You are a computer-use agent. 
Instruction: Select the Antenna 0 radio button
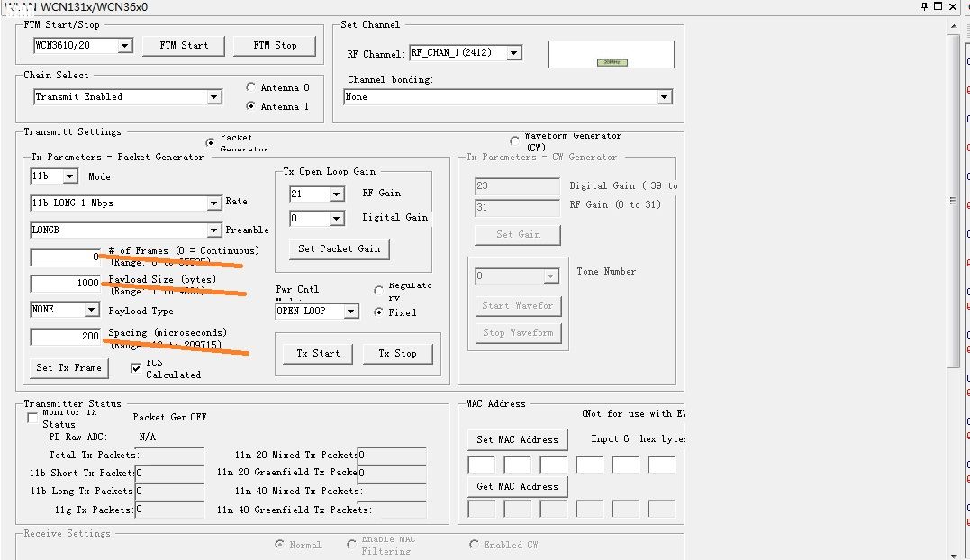click(250, 87)
